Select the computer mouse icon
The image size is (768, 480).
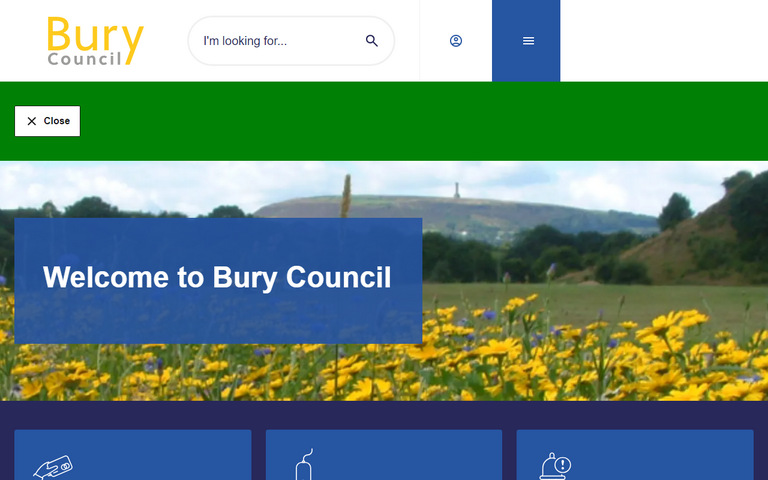(306, 465)
